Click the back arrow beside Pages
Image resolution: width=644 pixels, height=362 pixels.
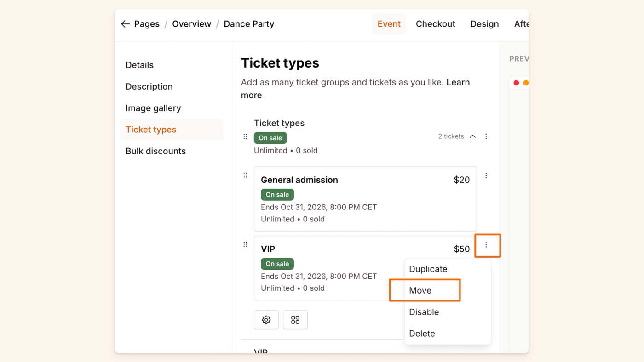point(125,24)
